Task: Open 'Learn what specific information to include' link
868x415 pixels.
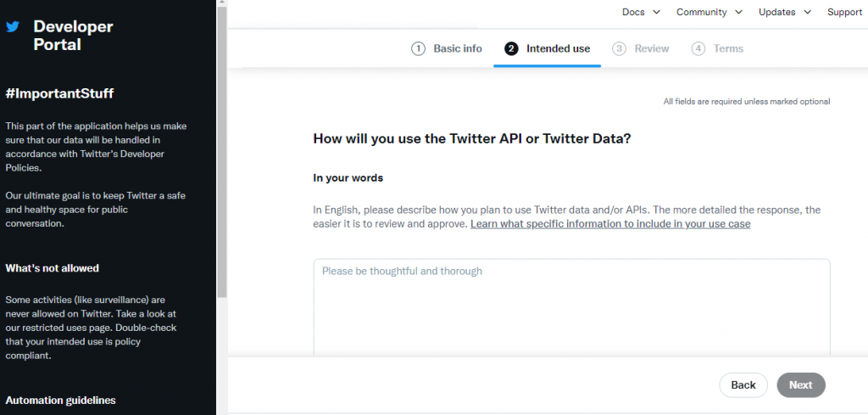Action: click(610, 224)
